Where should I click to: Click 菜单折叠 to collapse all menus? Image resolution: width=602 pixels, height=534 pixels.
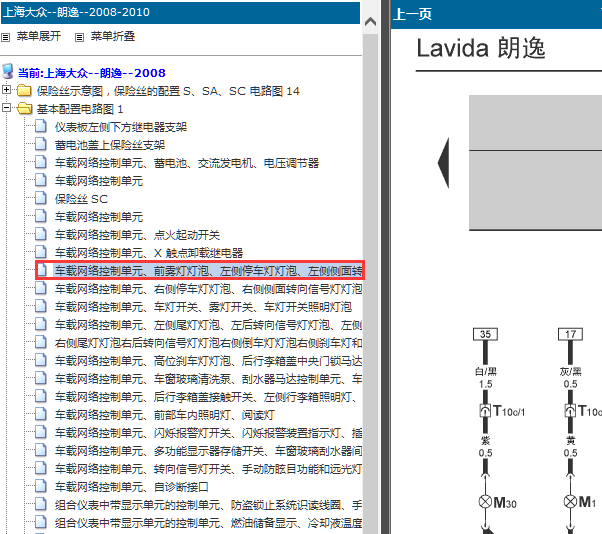click(x=113, y=36)
